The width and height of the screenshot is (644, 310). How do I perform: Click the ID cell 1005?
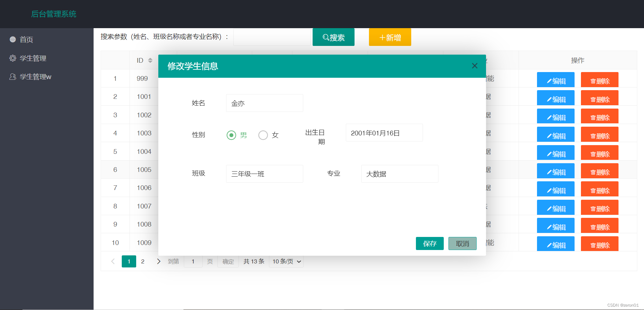(x=144, y=170)
